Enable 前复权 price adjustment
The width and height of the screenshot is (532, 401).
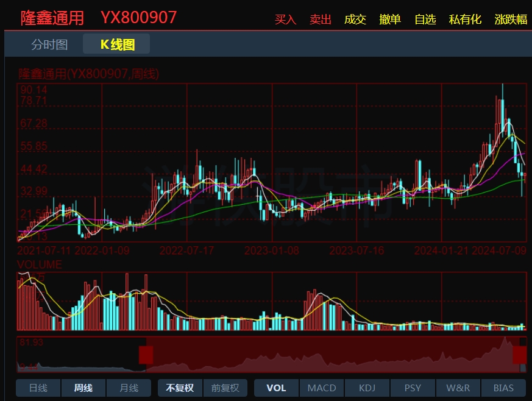225,388
